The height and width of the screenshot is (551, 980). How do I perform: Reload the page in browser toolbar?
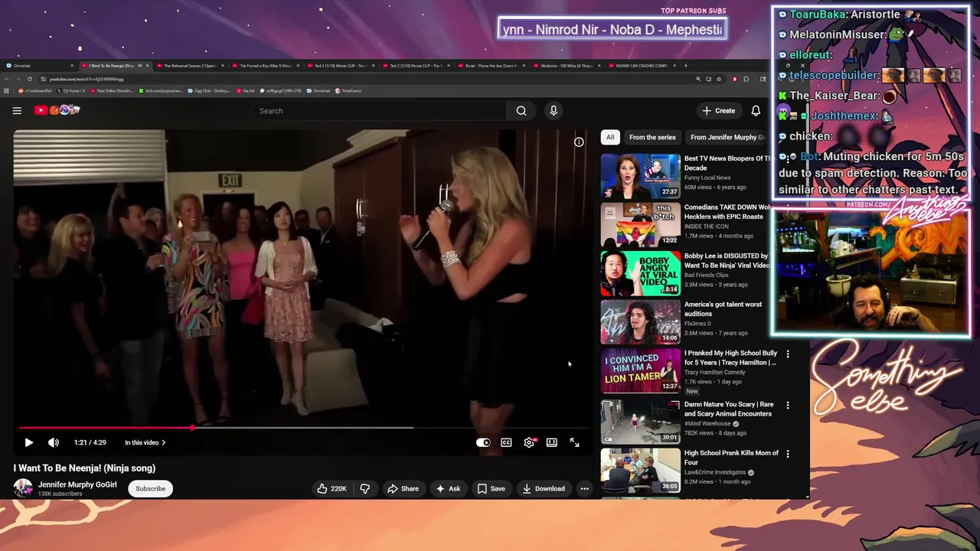coord(30,79)
